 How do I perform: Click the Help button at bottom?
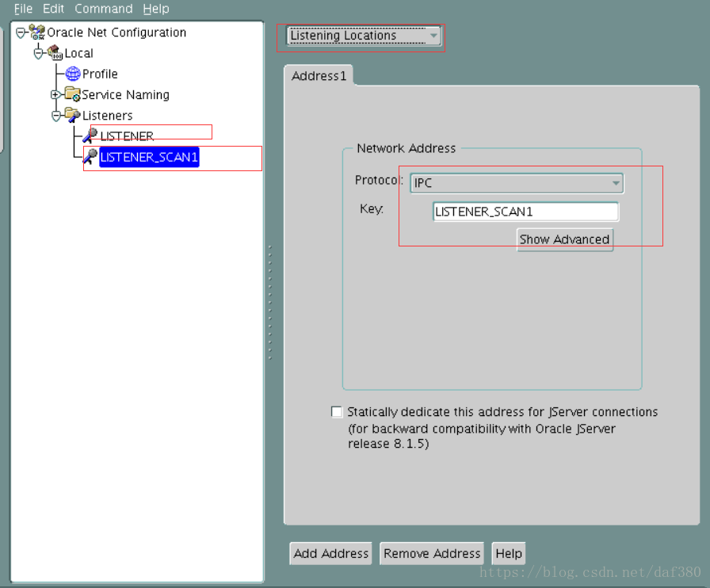(509, 554)
